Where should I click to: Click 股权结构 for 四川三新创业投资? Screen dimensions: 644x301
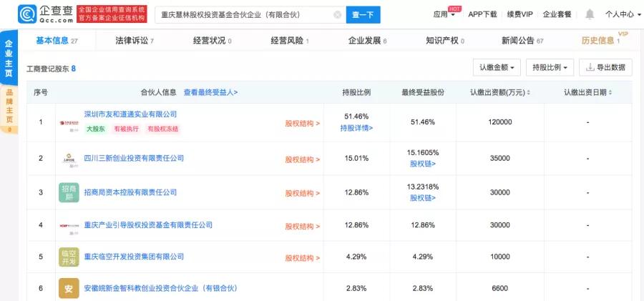pos(302,159)
